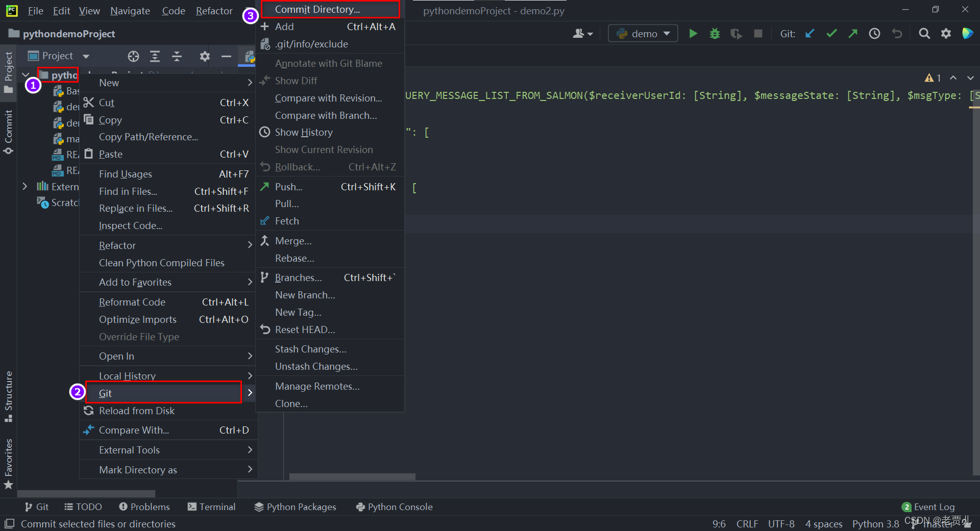
Task: Open Search Everywhere magnifier
Action: click(924, 34)
